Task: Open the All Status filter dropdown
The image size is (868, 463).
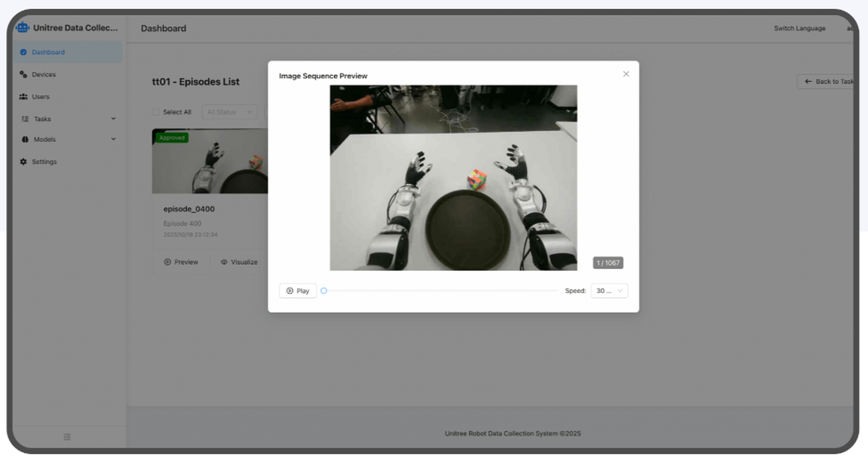Action: (x=229, y=112)
